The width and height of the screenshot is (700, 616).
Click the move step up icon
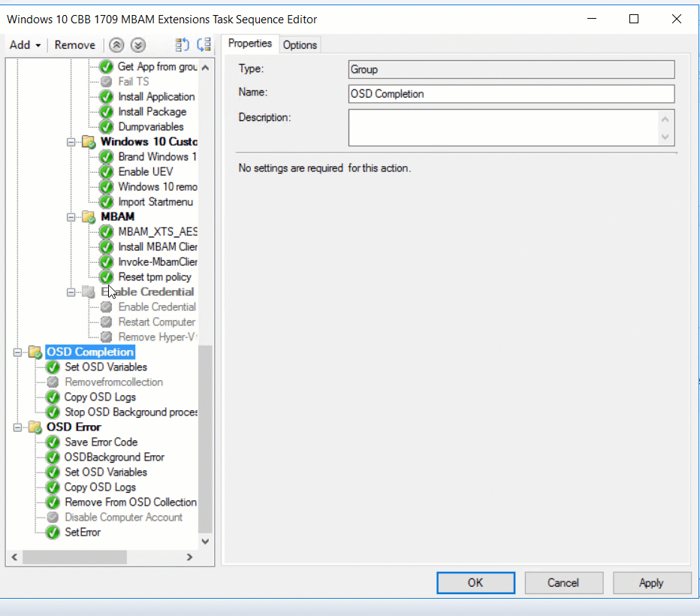116,45
